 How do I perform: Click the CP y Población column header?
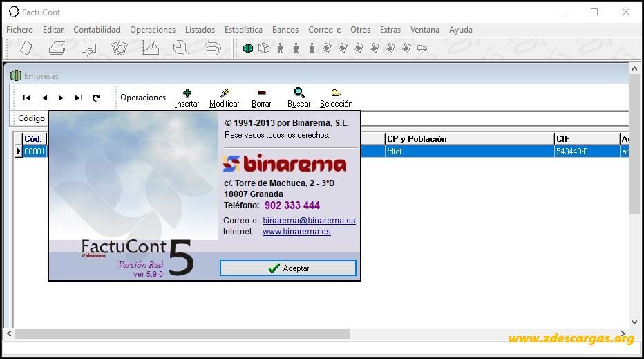469,139
